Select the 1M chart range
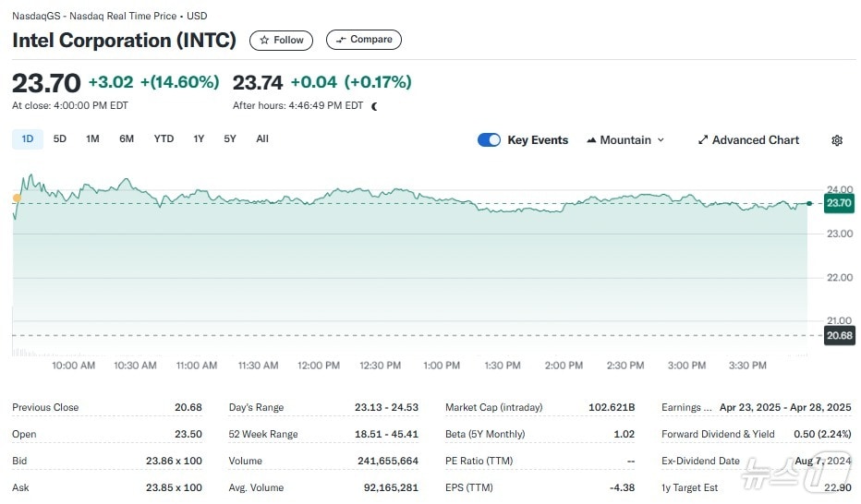The width and height of the screenshot is (861, 504). pyautogui.click(x=92, y=139)
